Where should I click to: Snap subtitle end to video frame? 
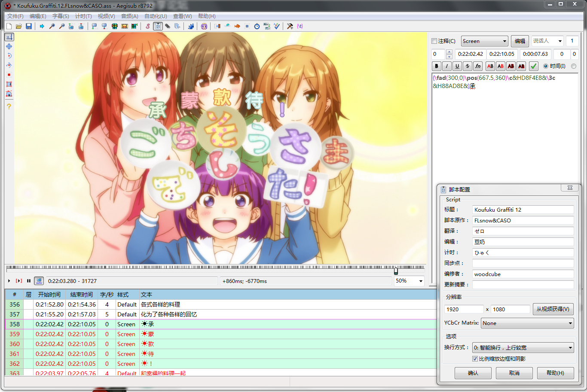click(104, 26)
